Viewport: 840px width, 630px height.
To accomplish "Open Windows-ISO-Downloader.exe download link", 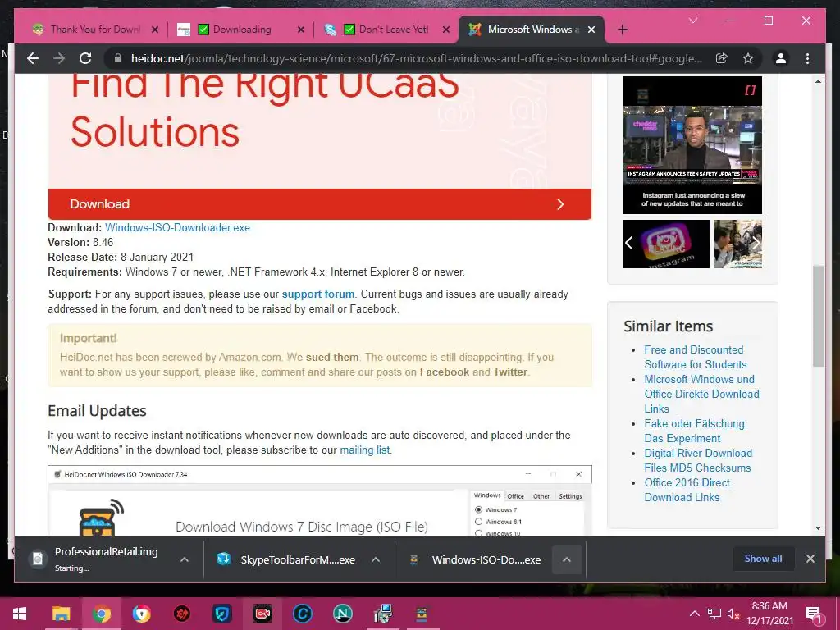I will (x=177, y=228).
